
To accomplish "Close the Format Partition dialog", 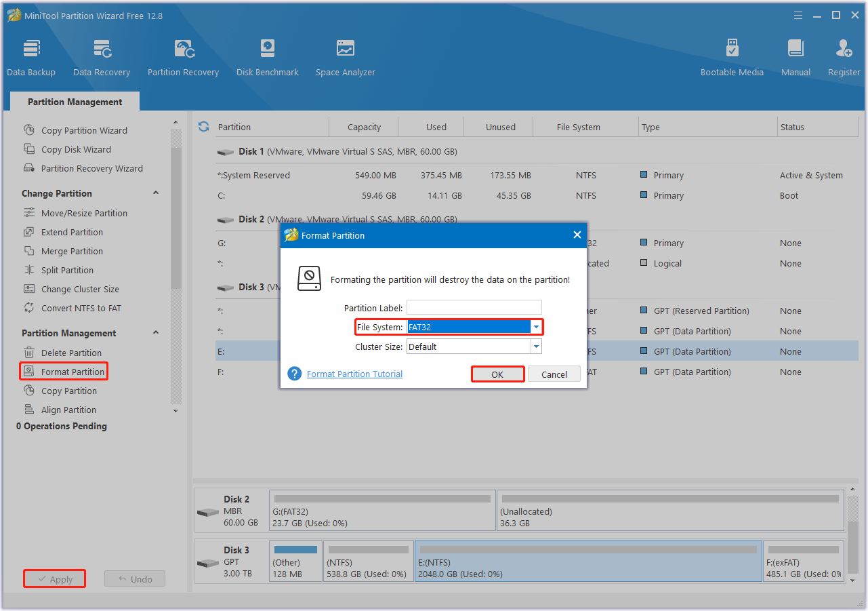I will click(577, 235).
